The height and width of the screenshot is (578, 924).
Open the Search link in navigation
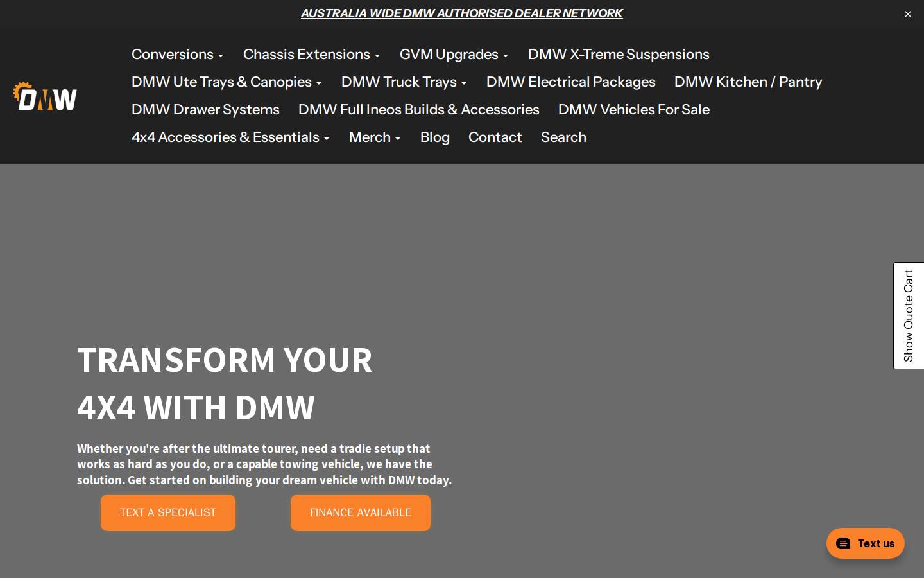(563, 137)
